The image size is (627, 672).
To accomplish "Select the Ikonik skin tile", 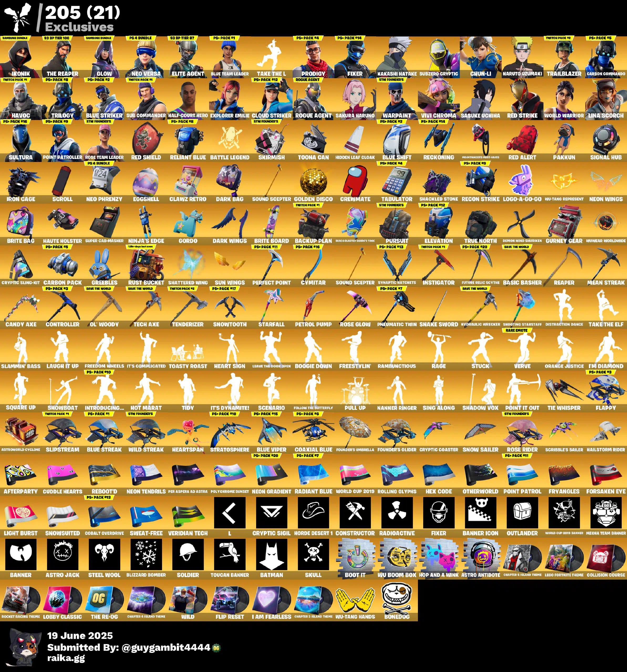I will 21,57.
